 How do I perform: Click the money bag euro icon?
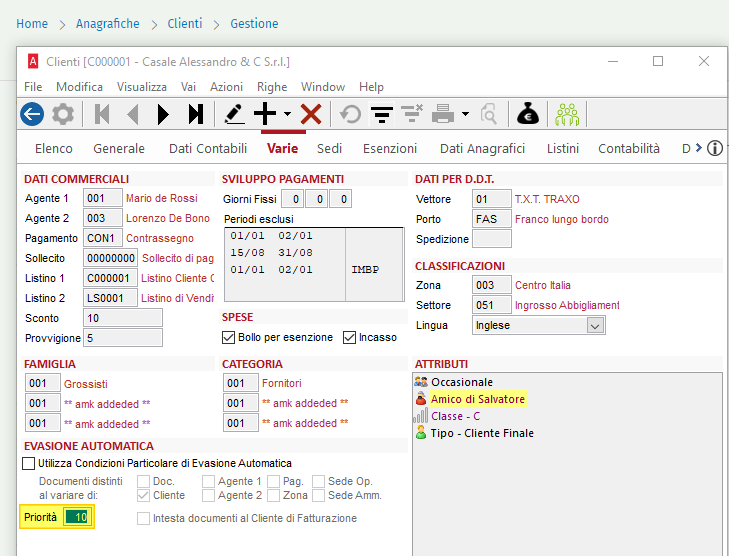pos(528,114)
